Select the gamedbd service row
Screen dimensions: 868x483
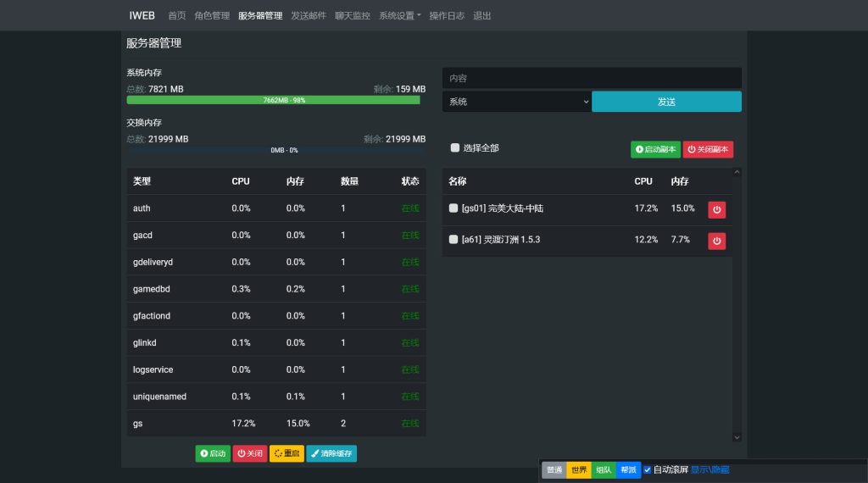pos(276,289)
